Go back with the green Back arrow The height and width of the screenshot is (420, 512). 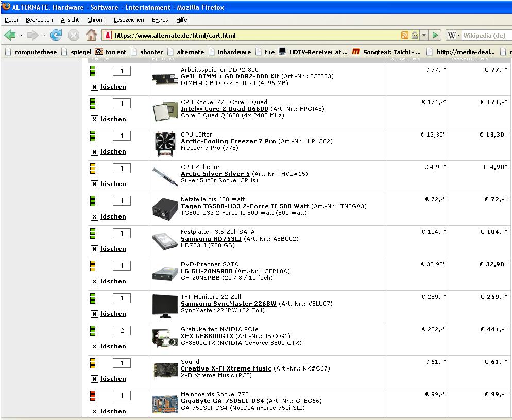click(10, 35)
